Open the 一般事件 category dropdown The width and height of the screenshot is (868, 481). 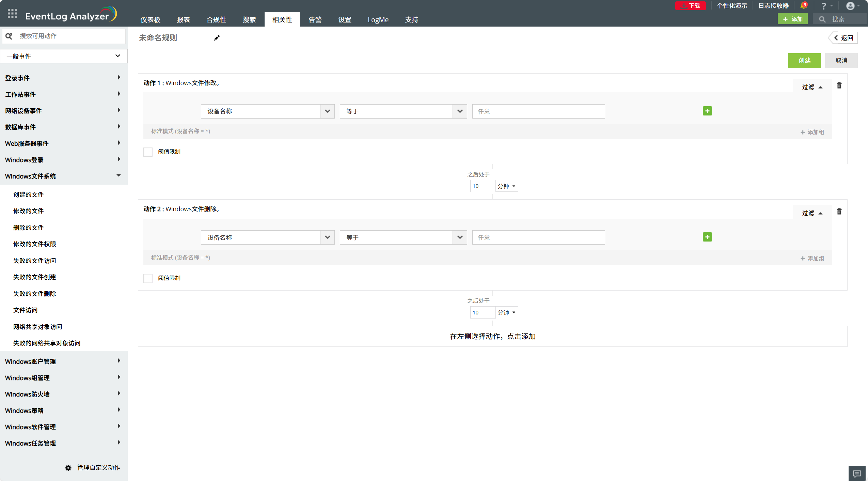tap(64, 56)
